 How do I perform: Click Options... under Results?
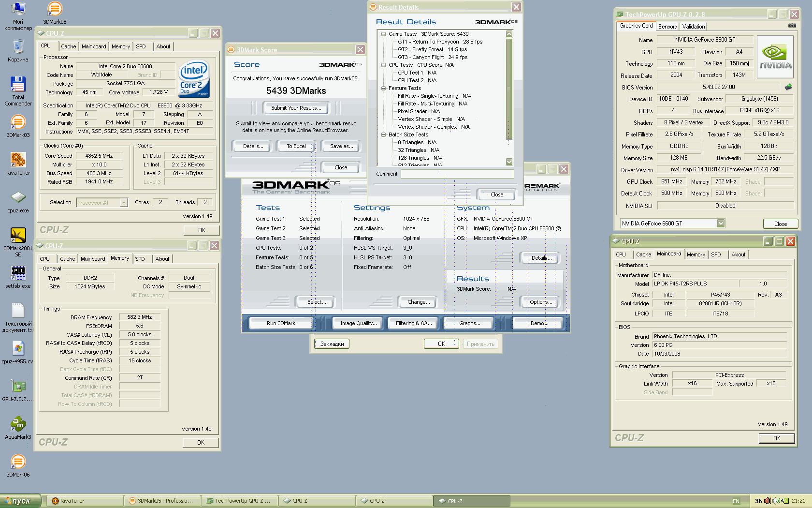click(541, 302)
